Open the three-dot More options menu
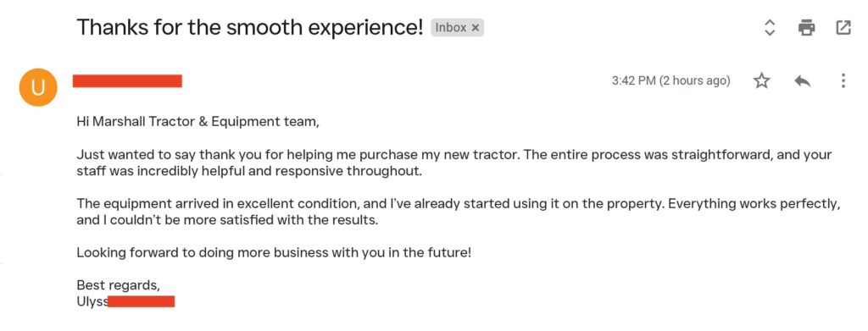The width and height of the screenshot is (868, 331). tap(843, 81)
